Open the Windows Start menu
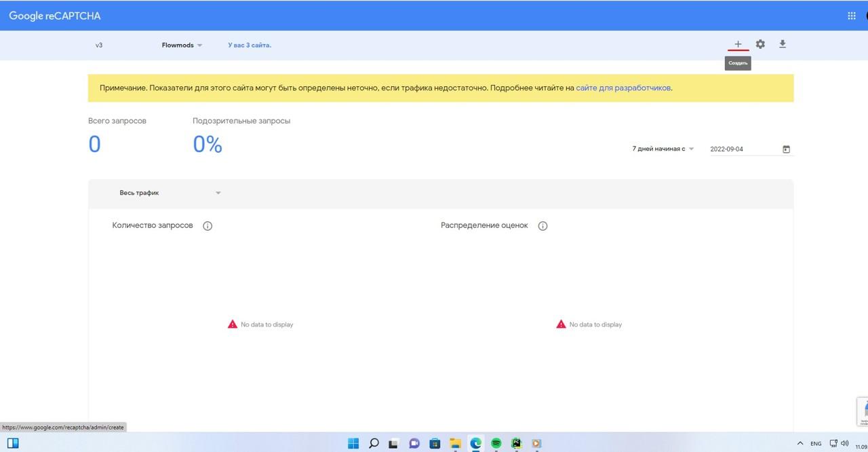 coord(353,443)
